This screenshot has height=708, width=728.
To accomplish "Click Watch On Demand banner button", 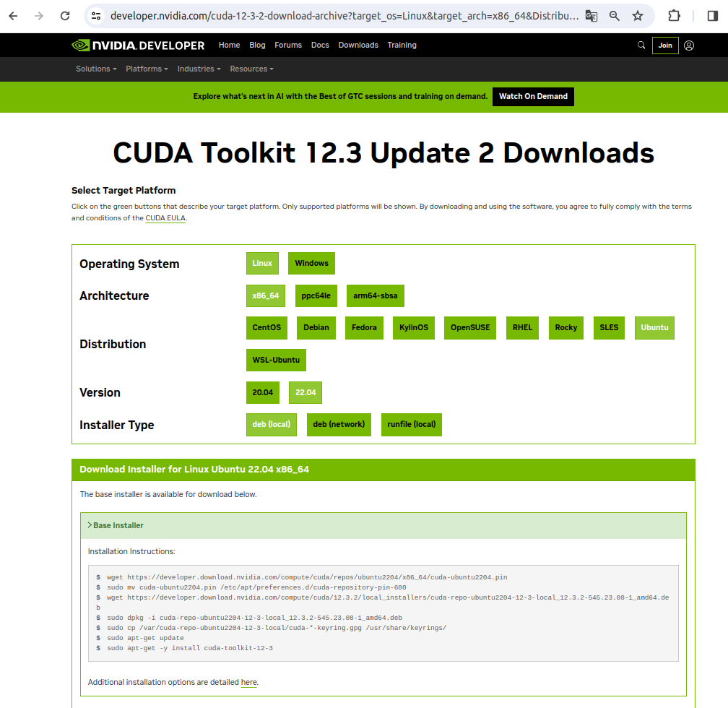I will click(533, 97).
